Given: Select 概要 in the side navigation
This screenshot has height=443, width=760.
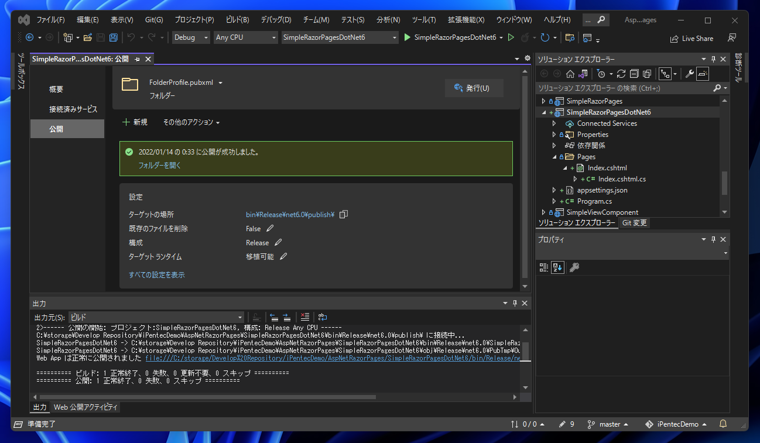Looking at the screenshot, I should click(56, 89).
